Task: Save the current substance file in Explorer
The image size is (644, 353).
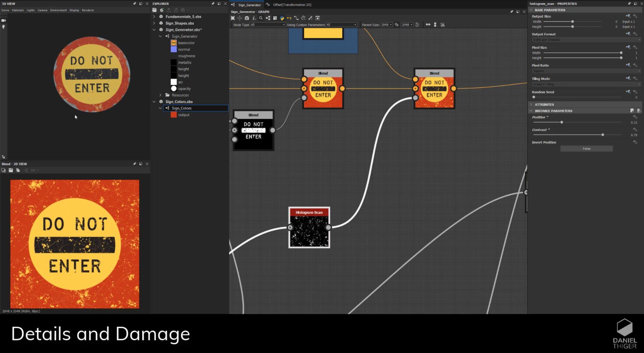Action: 154,10
